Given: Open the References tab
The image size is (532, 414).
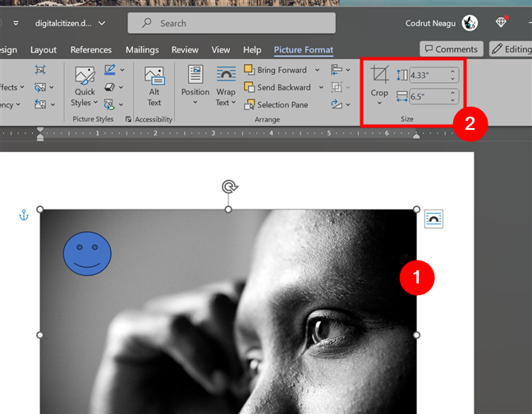Looking at the screenshot, I should (91, 50).
